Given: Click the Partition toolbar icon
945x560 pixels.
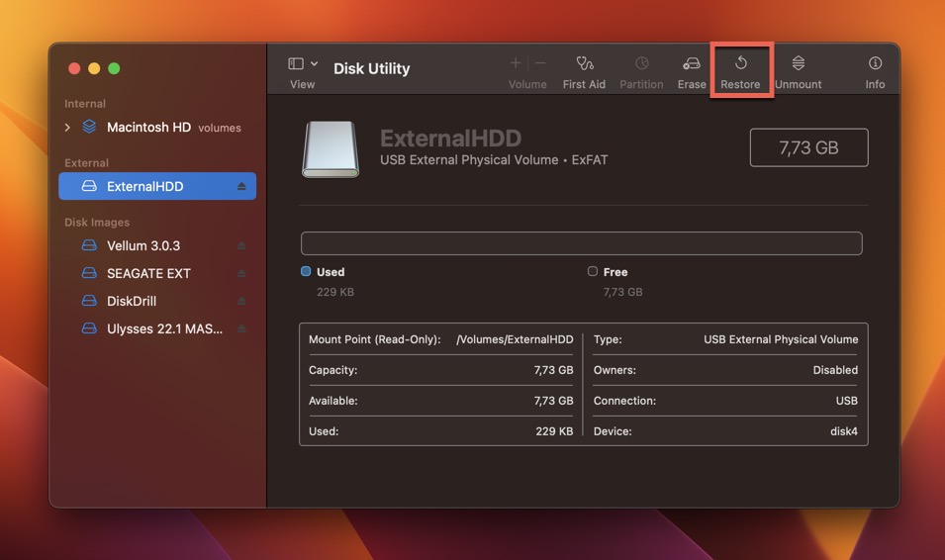Looking at the screenshot, I should pyautogui.click(x=641, y=63).
